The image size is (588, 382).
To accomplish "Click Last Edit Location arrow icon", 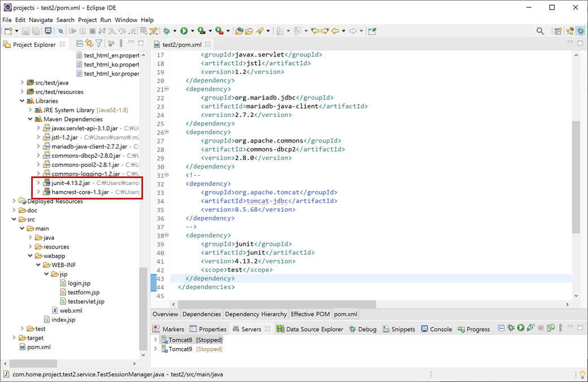I will coord(315,31).
